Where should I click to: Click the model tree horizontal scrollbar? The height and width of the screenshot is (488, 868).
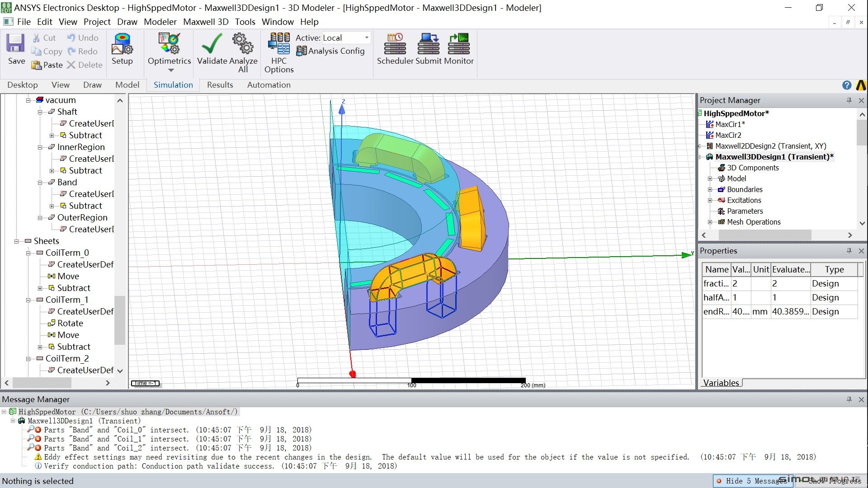click(42, 383)
